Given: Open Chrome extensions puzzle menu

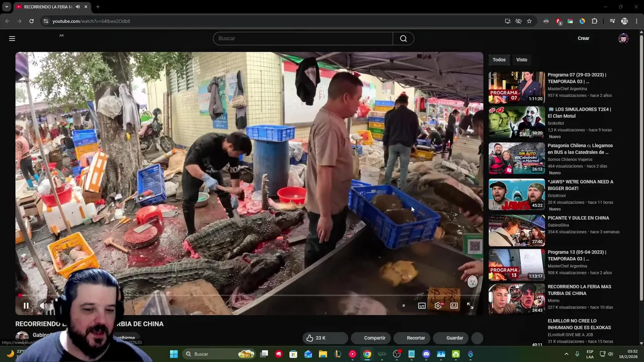Looking at the screenshot, I should pyautogui.click(x=595, y=21).
